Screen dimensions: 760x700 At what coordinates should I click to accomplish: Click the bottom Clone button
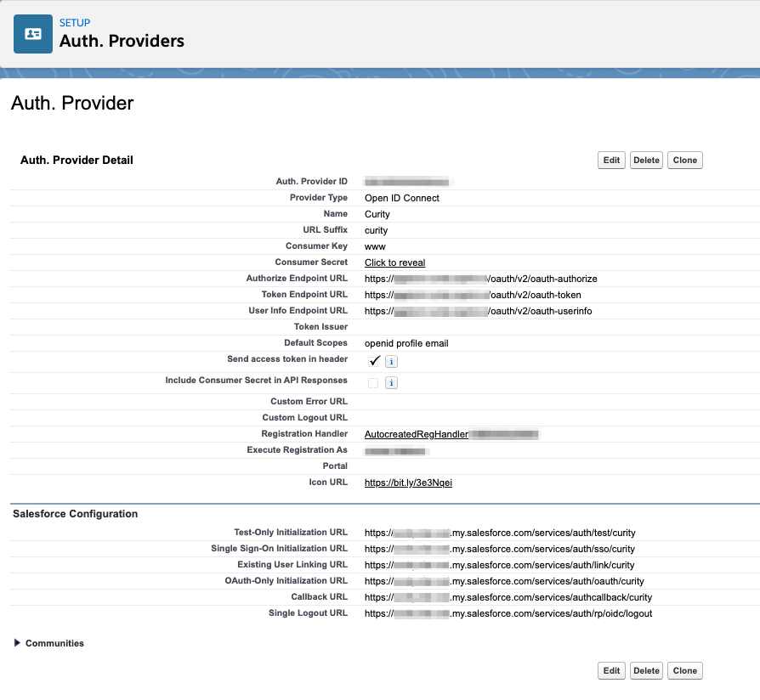pos(684,670)
